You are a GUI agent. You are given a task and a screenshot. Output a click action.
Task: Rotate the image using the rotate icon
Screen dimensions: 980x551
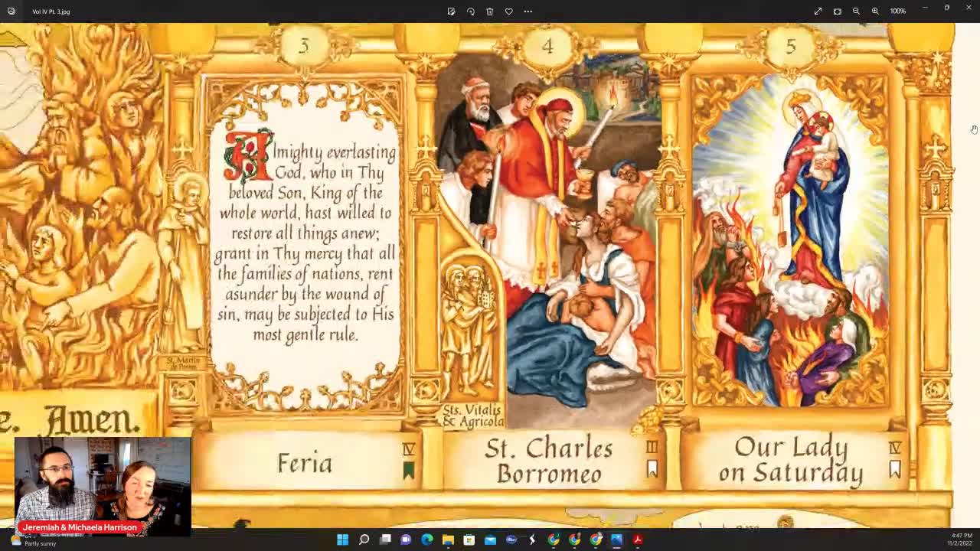(470, 11)
